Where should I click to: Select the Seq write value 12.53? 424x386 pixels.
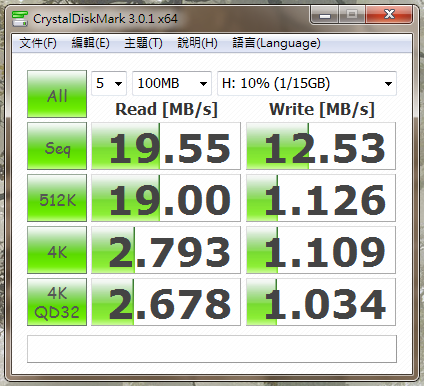[x=321, y=146]
